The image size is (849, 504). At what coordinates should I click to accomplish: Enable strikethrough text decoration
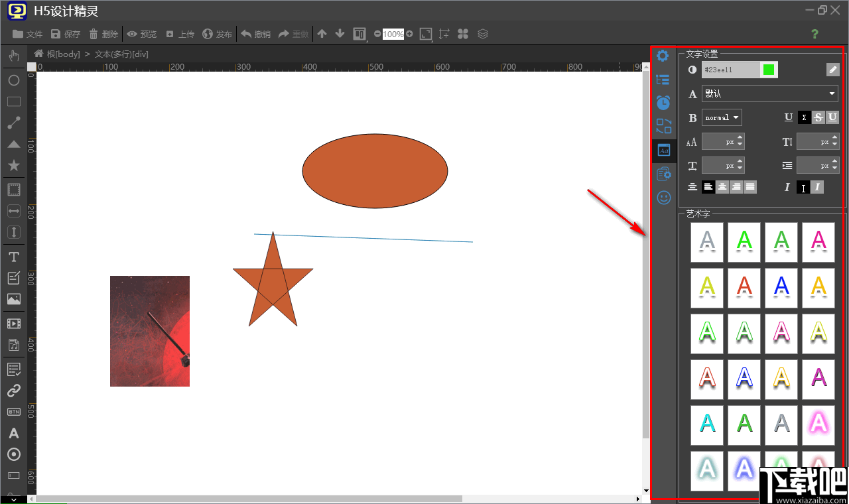coord(818,117)
